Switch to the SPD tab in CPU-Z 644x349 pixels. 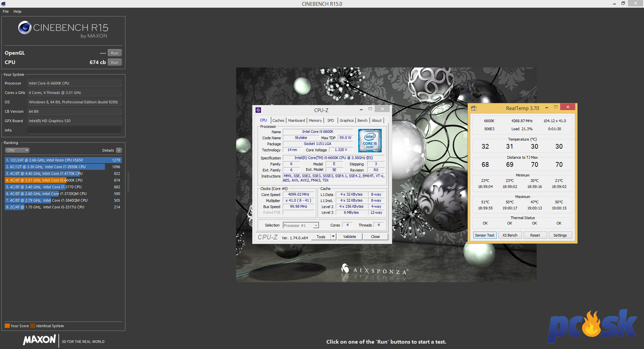coord(331,120)
